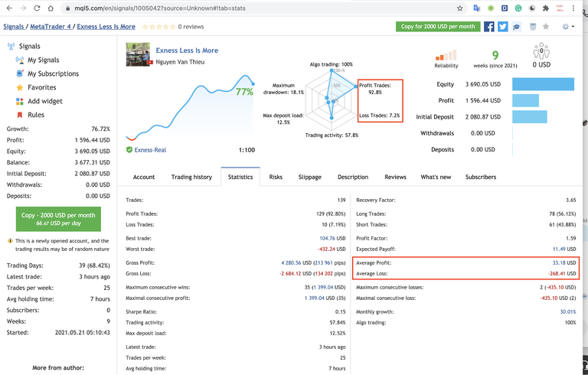Click the signal author's avatar thumbnail
This screenshot has height=375, width=588.
tap(138, 54)
